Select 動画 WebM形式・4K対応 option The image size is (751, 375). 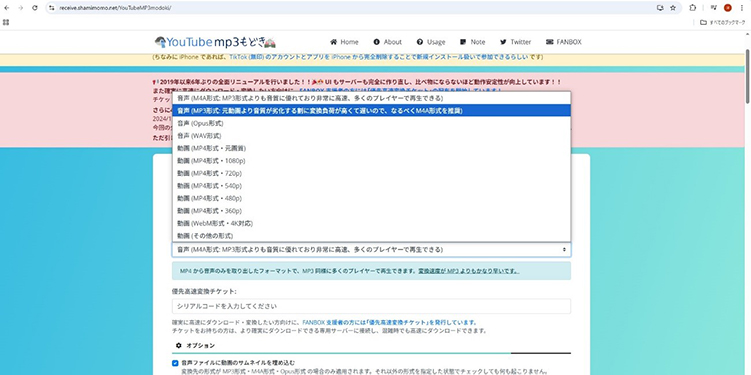[372, 223]
